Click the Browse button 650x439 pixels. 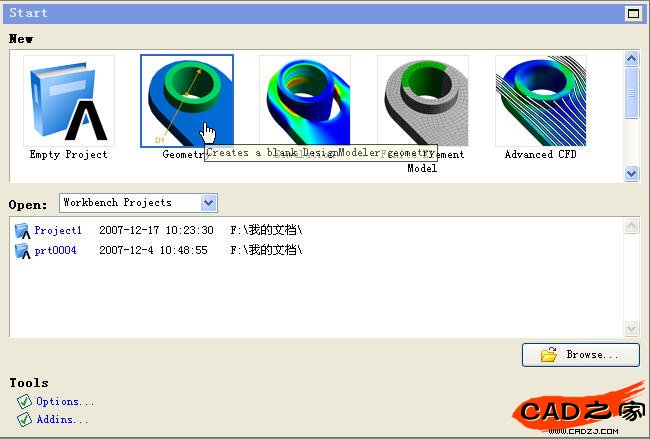[581, 355]
